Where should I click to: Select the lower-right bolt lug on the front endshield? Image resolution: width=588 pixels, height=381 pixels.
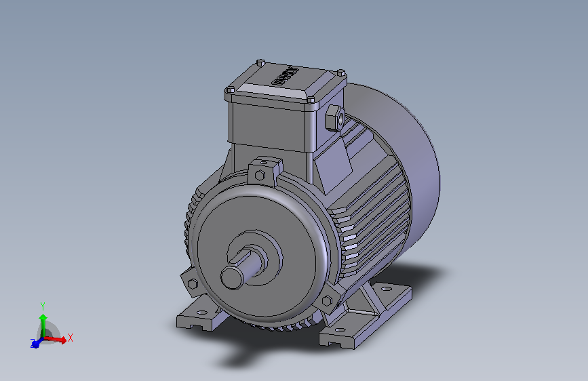pyautogui.click(x=329, y=298)
